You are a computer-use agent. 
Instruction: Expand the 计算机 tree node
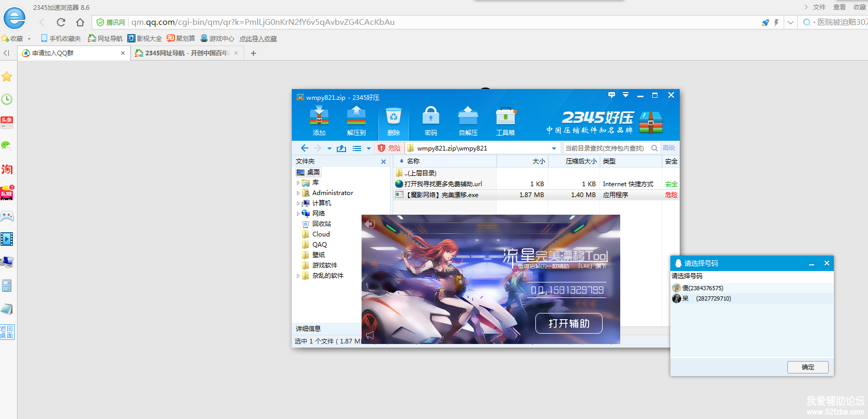tap(298, 203)
